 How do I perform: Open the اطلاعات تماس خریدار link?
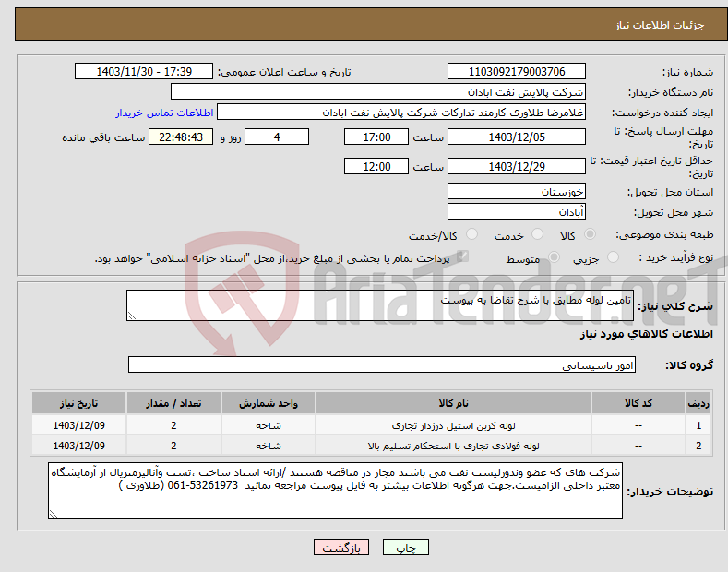tap(164, 113)
